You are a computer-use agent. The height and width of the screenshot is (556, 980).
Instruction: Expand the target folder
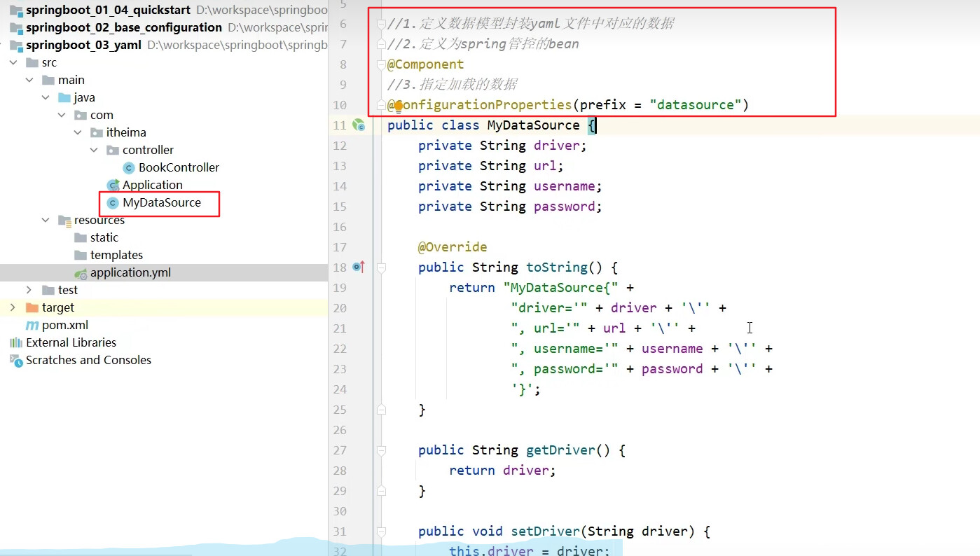[x=13, y=307]
